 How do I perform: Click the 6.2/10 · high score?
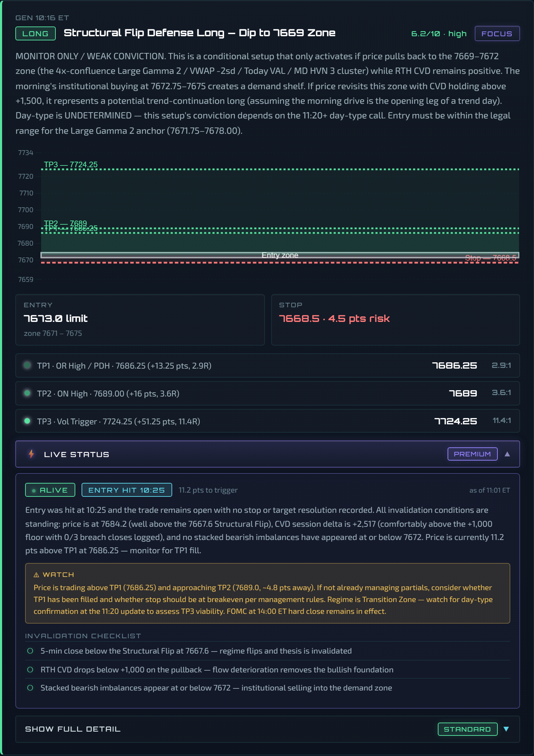click(439, 33)
